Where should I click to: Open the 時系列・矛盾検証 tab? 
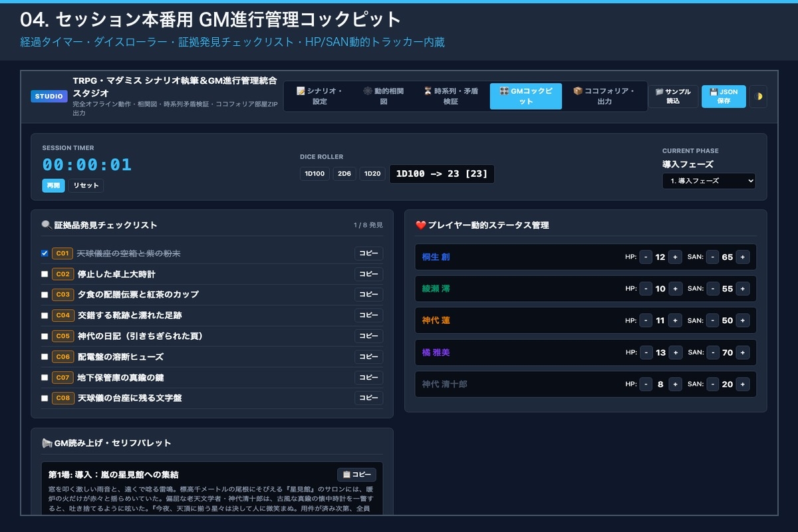451,96
